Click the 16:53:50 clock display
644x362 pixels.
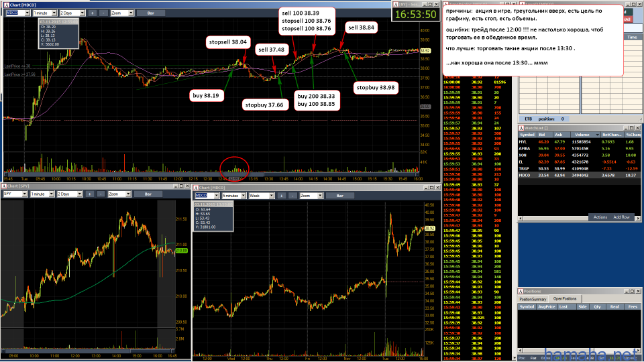click(415, 14)
